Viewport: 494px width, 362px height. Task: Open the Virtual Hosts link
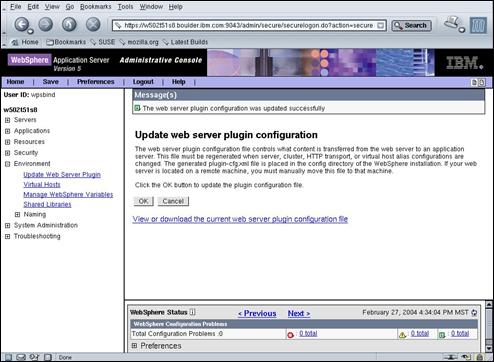coord(42,185)
